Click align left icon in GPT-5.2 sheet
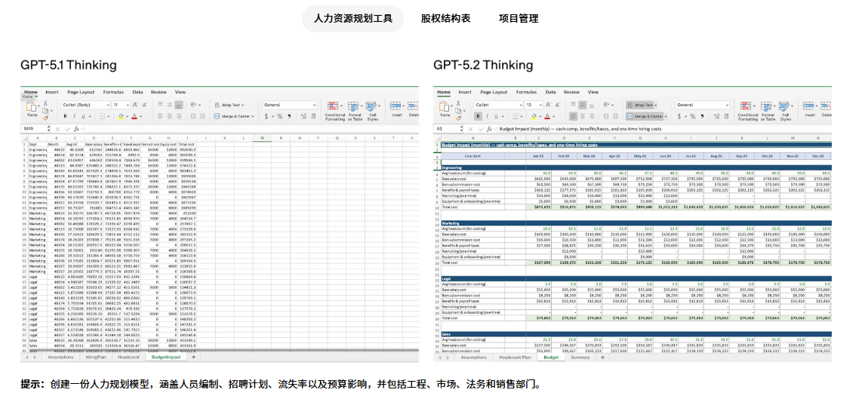 coord(573,116)
